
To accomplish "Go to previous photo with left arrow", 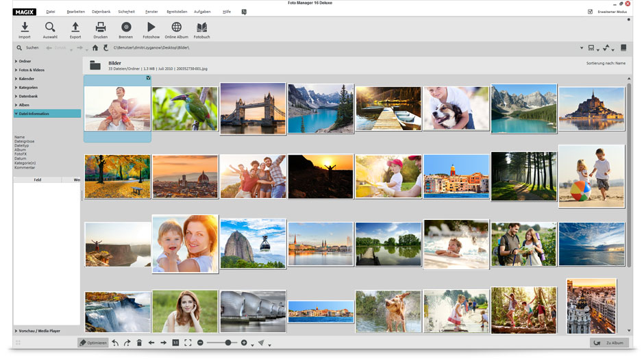I will [x=151, y=343].
